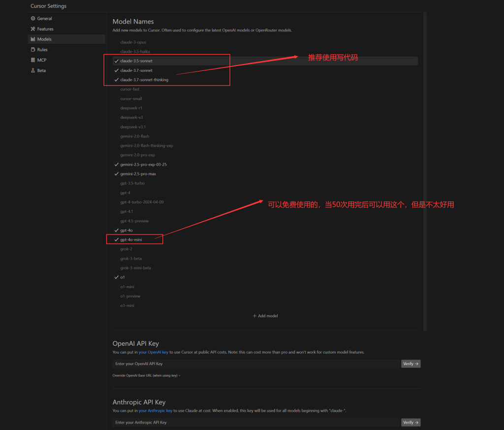This screenshot has width=504, height=430.
Task: Open the Beta settings tab
Action: click(66, 70)
